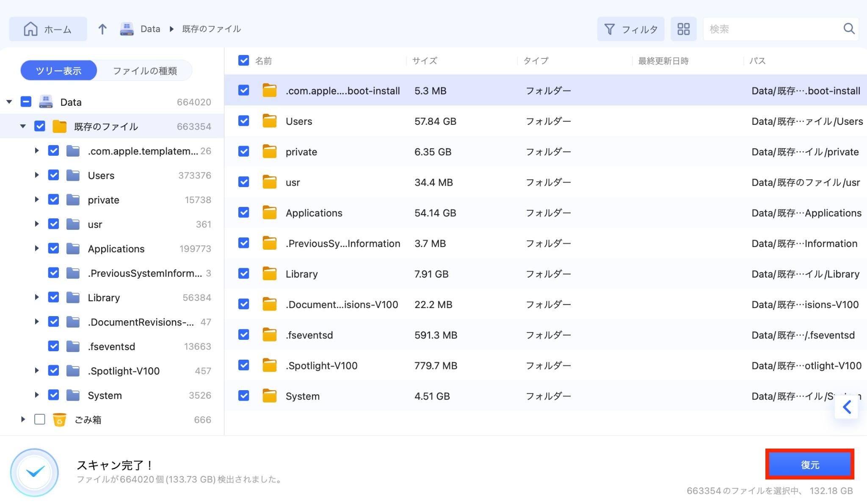Sort by the サイズ column header

(x=425, y=61)
